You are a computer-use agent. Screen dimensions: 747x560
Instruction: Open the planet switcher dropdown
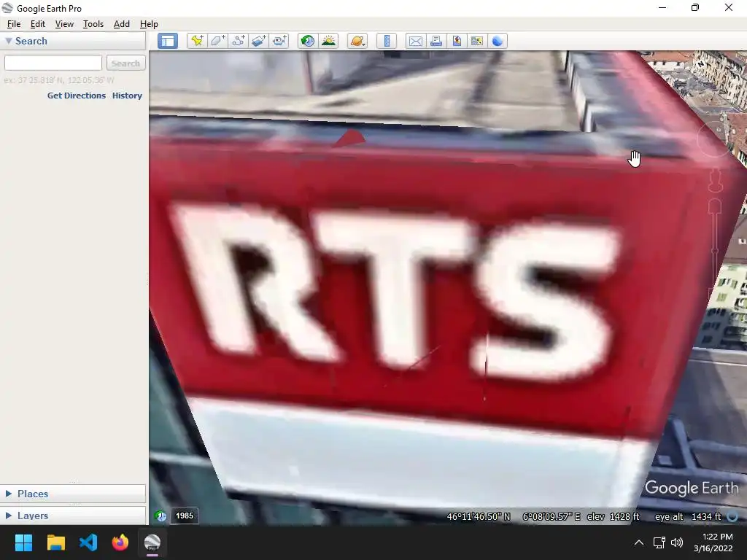coord(357,41)
